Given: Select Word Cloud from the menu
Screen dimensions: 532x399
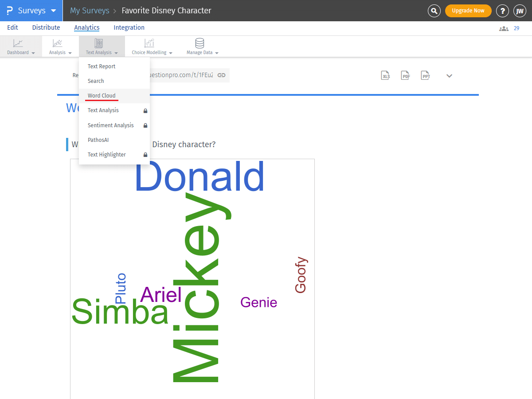Looking at the screenshot, I should point(101,95).
